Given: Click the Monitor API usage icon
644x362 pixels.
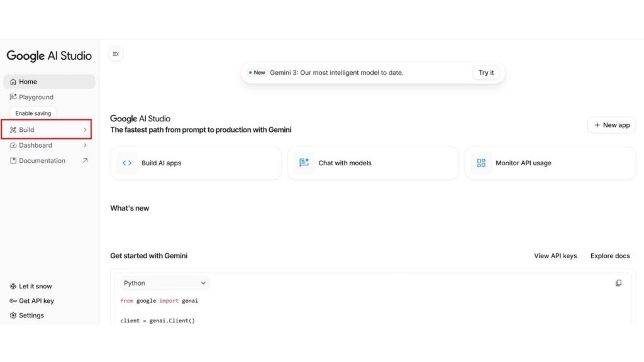Looking at the screenshot, I should (x=481, y=163).
